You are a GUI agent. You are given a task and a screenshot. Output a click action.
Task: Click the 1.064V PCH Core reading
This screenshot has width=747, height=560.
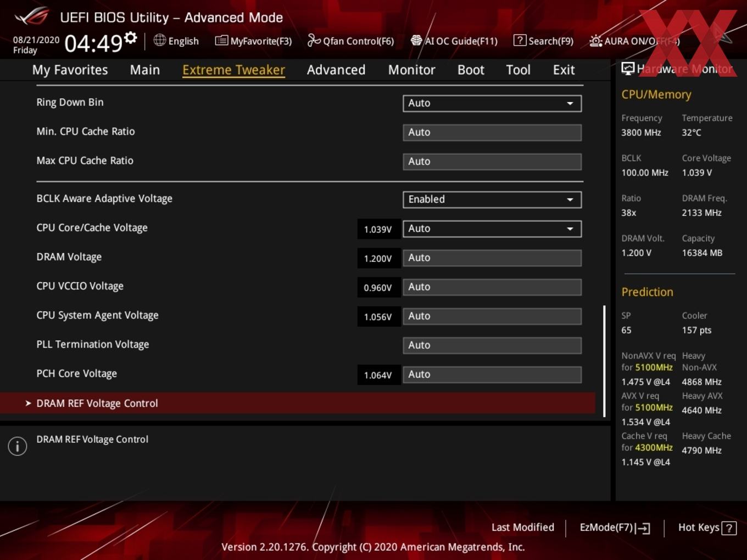378,375
